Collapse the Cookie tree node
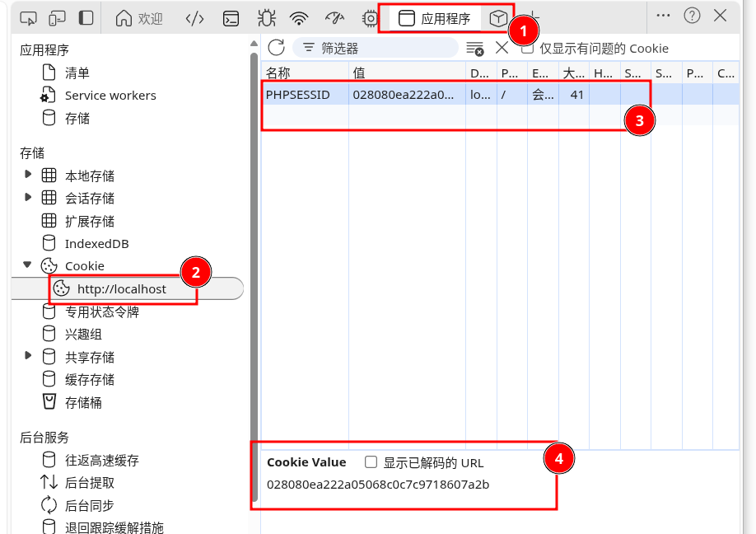Image resolution: width=756 pixels, height=534 pixels. (x=28, y=265)
